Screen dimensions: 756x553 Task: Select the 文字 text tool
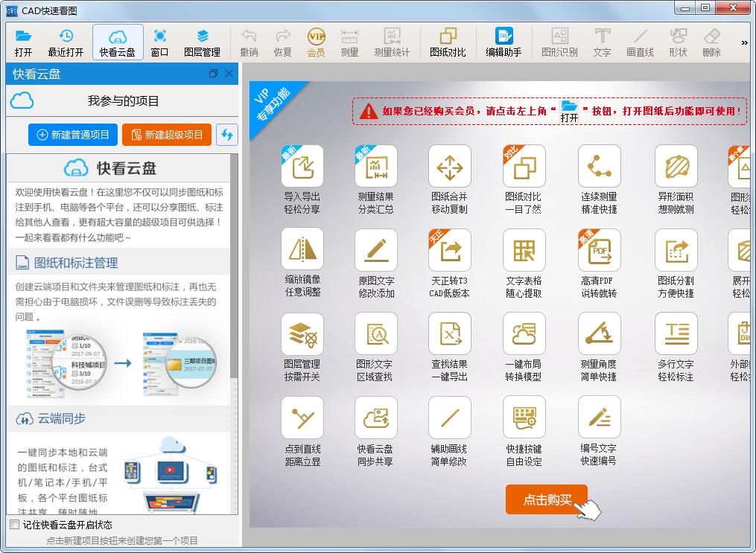coord(601,42)
